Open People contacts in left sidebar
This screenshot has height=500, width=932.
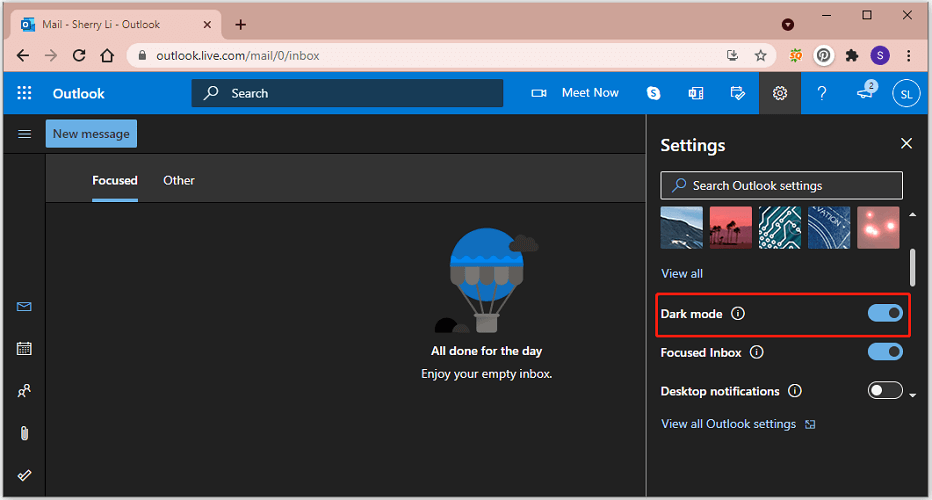click(24, 391)
